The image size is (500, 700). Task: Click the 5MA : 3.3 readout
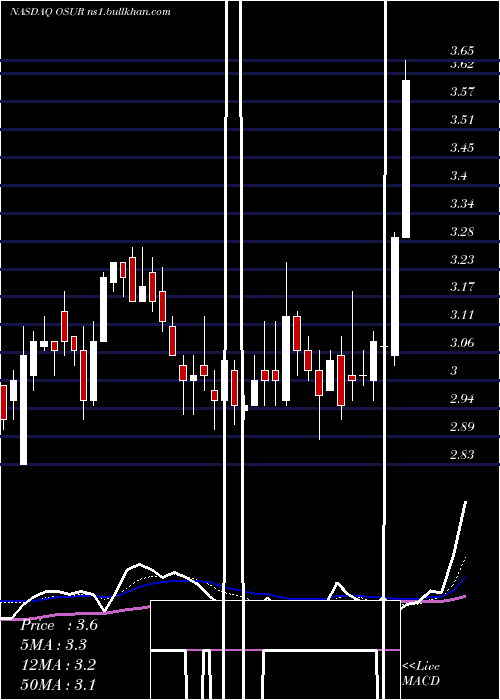(x=54, y=645)
